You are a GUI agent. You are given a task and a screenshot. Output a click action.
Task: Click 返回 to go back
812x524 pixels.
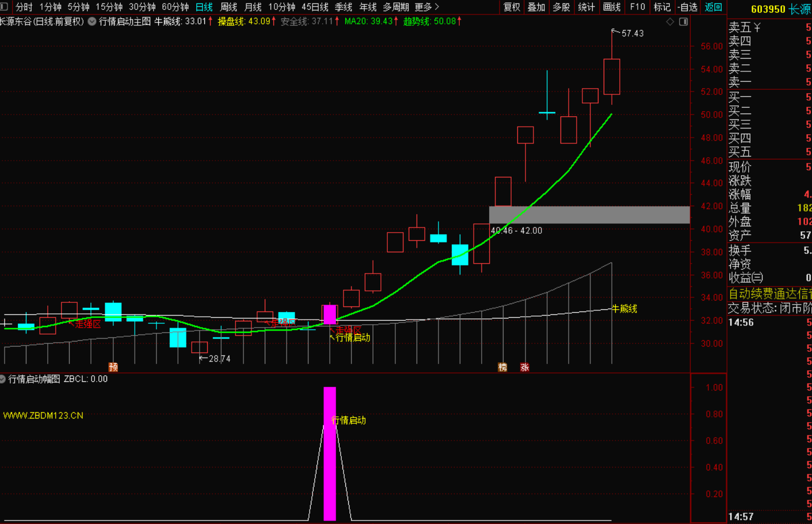pos(713,7)
